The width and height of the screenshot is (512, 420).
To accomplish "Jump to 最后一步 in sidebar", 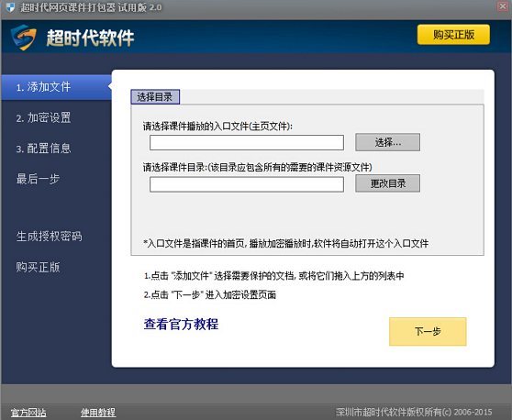I will click(38, 179).
